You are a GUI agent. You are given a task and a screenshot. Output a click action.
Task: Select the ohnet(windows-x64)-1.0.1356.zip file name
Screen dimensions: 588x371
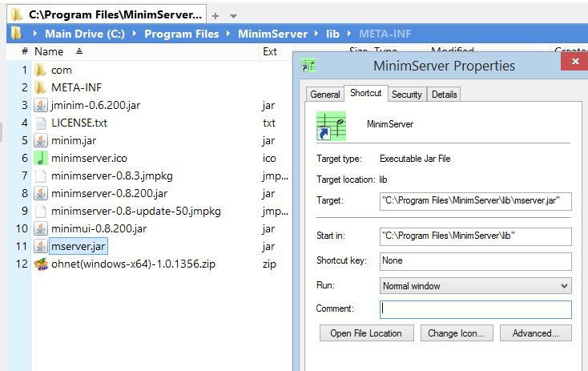coord(134,264)
